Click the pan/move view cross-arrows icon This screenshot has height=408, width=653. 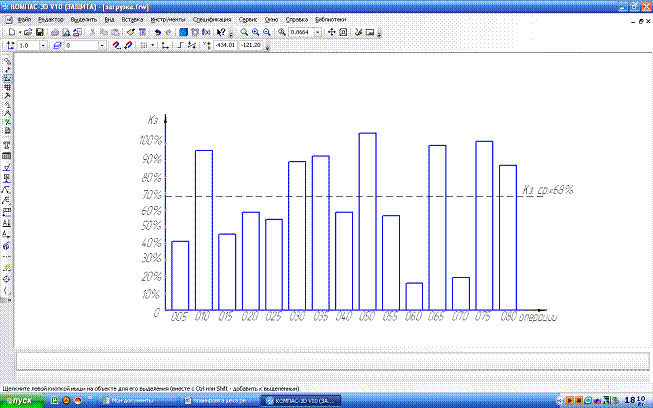pyautogui.click(x=331, y=32)
